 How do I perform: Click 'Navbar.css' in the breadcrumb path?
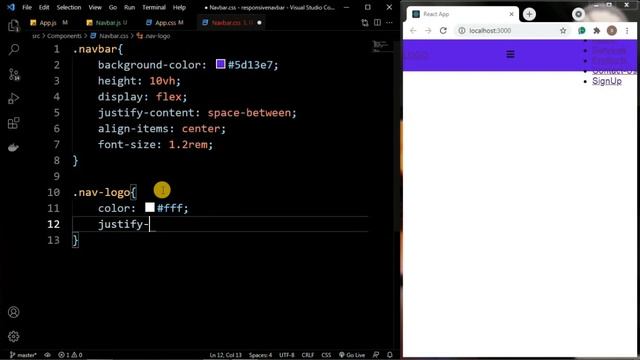pyautogui.click(x=114, y=36)
